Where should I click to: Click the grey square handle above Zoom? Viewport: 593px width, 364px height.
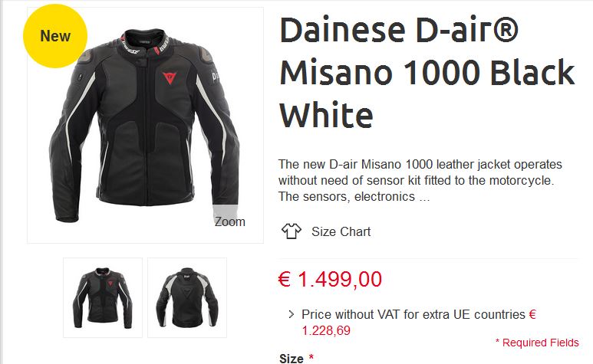[225, 210]
